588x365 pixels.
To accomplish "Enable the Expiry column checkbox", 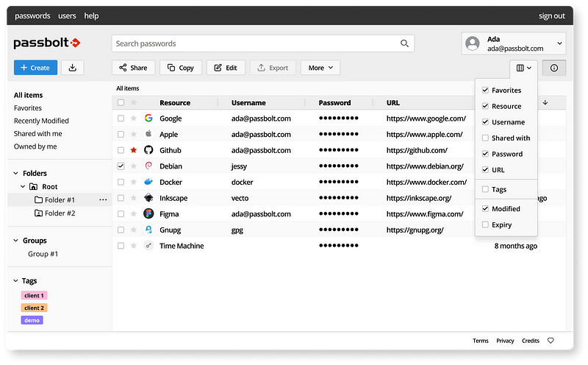I will click(485, 224).
